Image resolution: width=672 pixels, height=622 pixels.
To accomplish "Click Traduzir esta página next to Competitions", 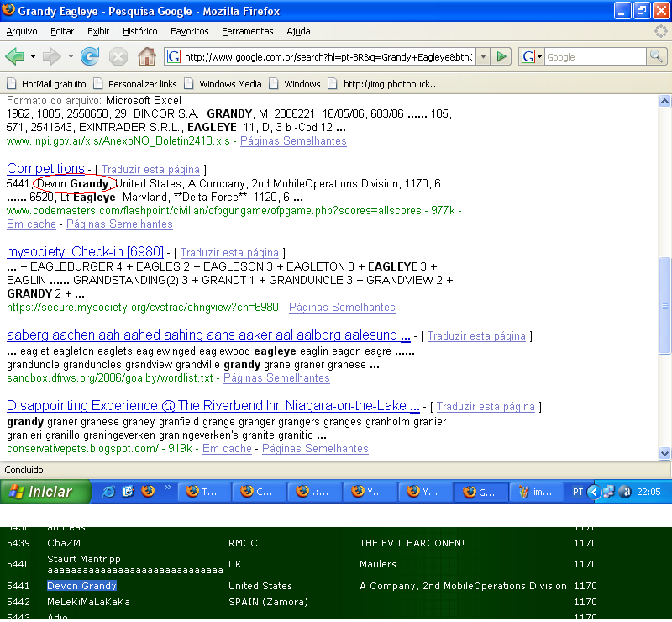I will tap(150, 170).
